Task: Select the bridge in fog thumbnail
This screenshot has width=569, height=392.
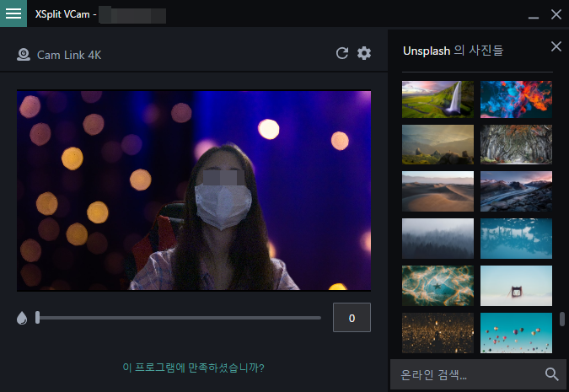Action: (x=516, y=286)
